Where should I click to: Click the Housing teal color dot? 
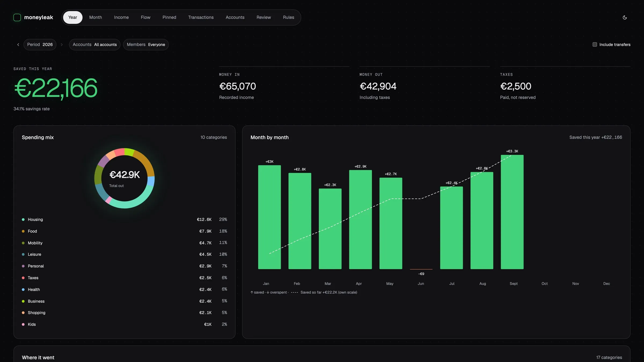[x=23, y=220]
